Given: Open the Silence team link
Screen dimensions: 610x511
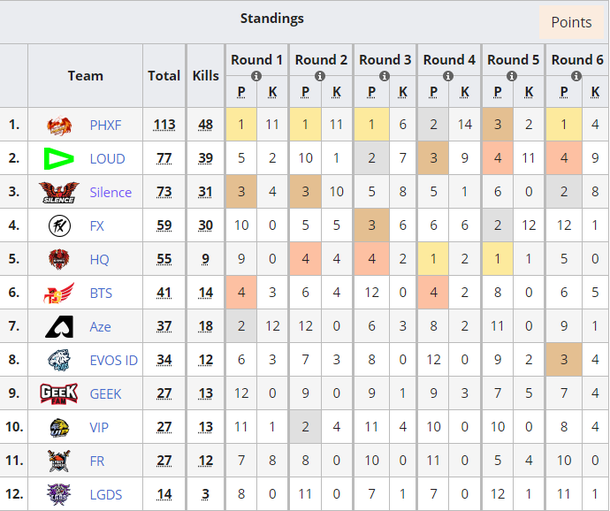Looking at the screenshot, I should click(110, 193).
